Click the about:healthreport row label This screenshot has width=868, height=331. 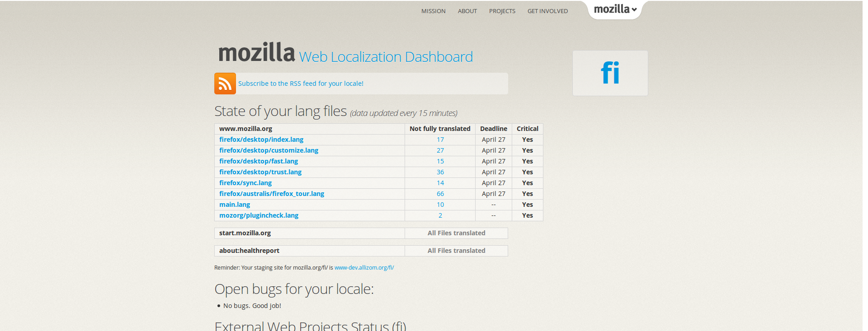tap(249, 251)
